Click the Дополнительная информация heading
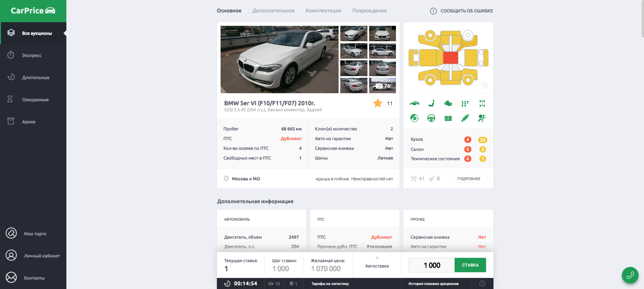Screen dimensions: 644x289 point(255,201)
